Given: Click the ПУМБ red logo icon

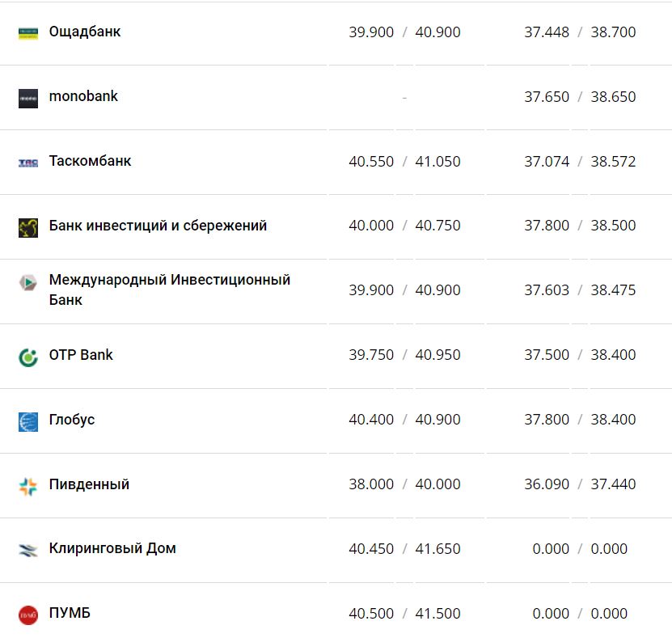Looking at the screenshot, I should pos(28,615).
